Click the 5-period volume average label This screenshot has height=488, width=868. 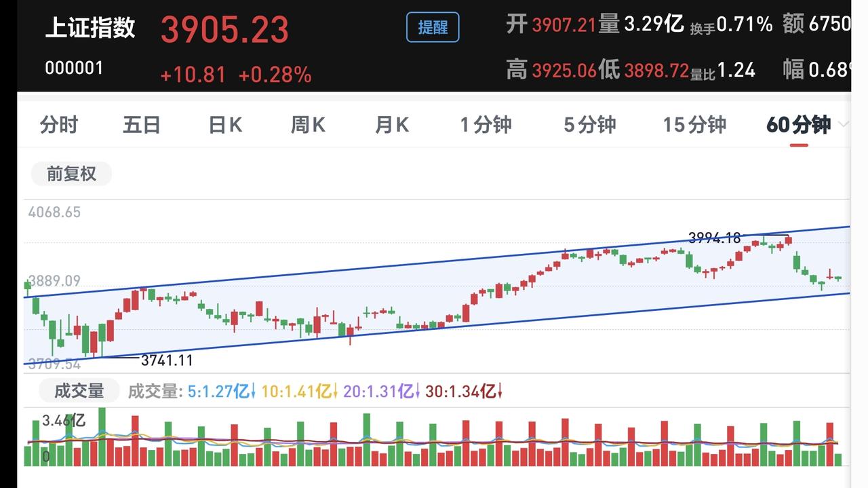(x=220, y=392)
